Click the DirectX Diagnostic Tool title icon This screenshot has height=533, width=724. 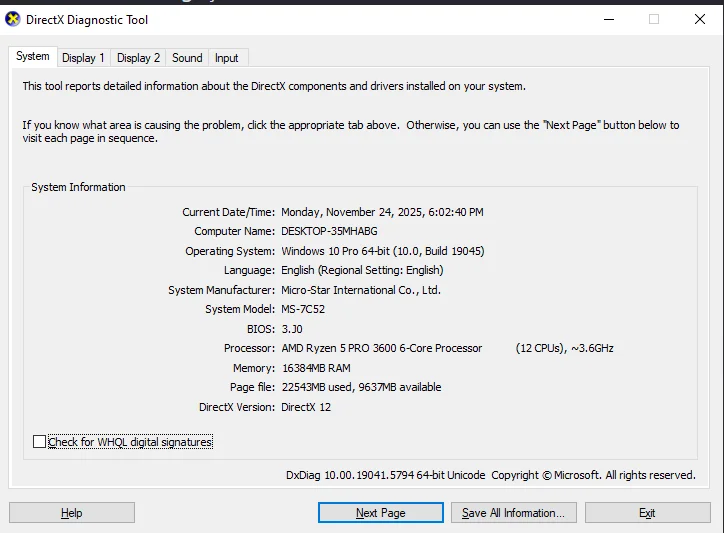pos(12,19)
